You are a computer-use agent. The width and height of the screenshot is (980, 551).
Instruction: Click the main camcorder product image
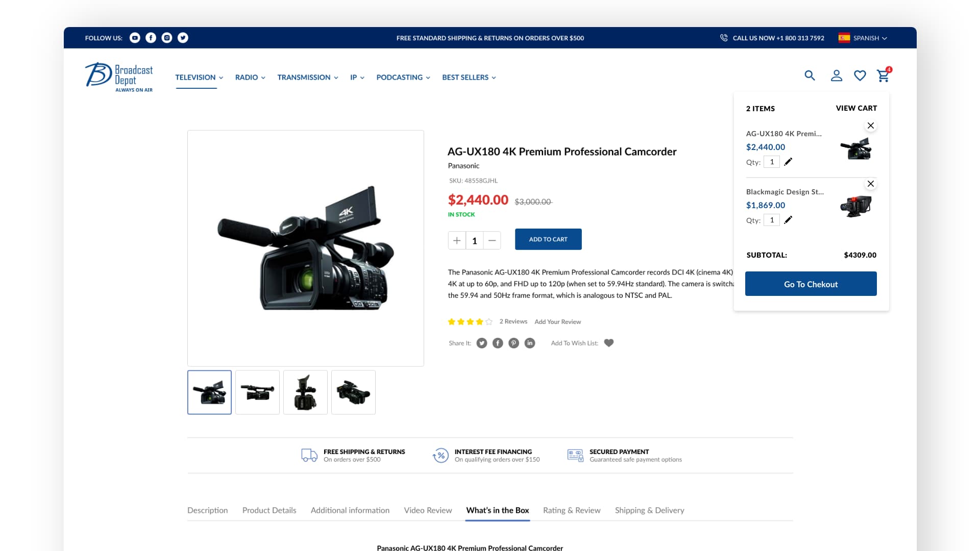(x=306, y=248)
